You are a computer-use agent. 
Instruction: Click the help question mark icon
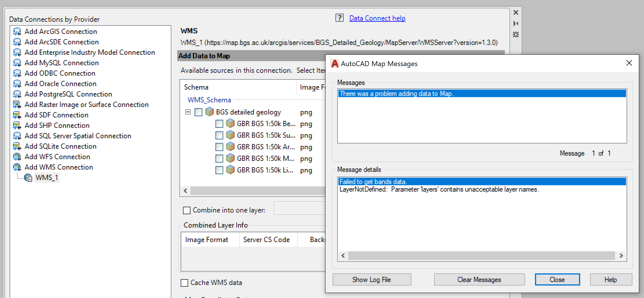tap(339, 18)
